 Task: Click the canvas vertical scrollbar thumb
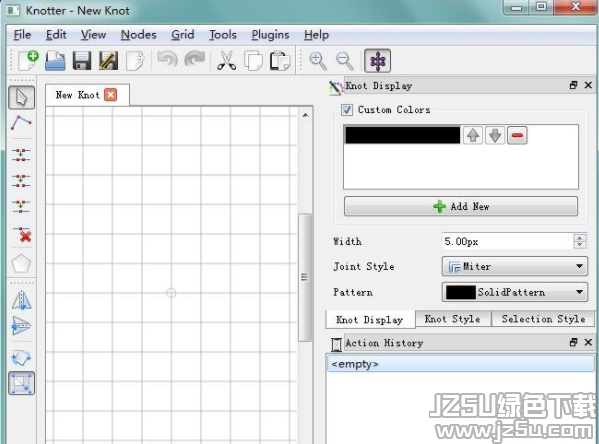point(305,277)
